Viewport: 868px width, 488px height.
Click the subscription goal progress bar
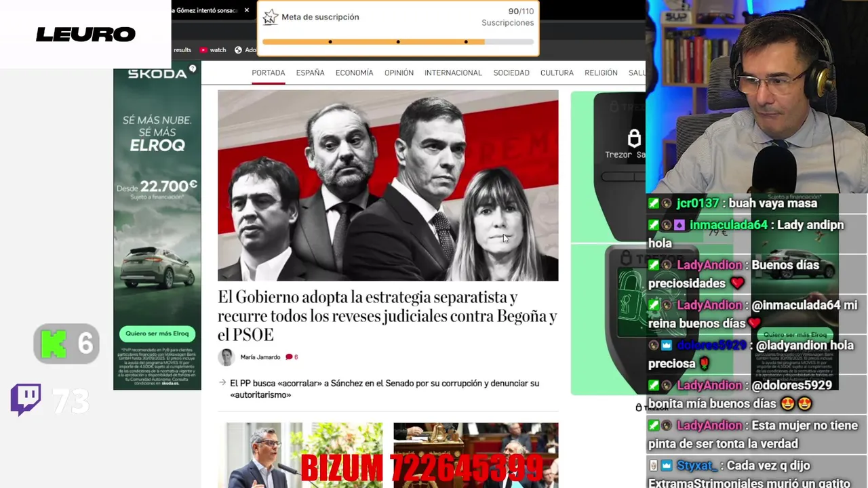click(398, 42)
